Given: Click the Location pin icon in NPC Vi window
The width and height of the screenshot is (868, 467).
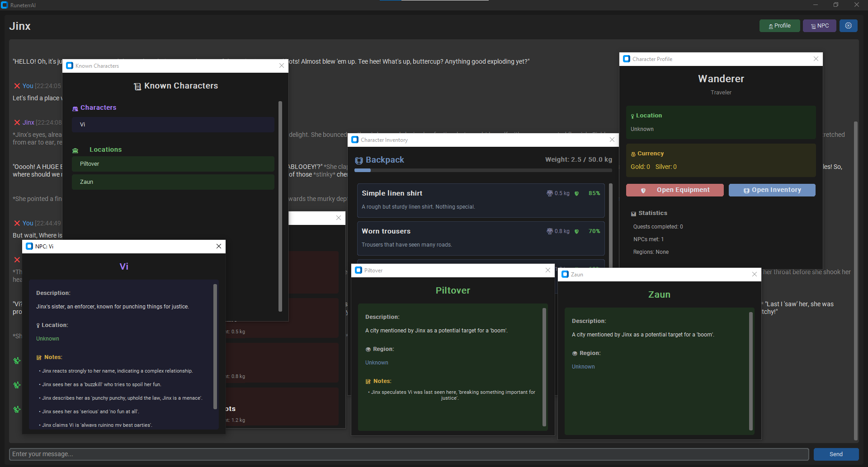Looking at the screenshot, I should [x=38, y=326].
